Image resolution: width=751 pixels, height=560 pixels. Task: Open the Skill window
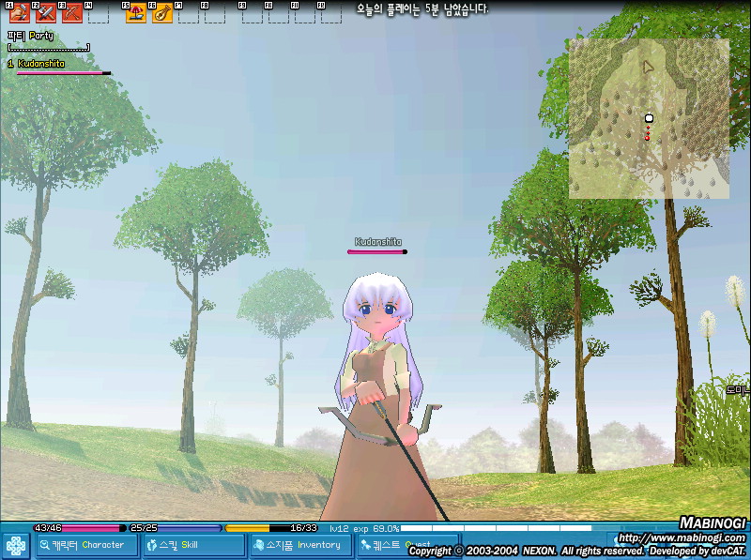tap(194, 545)
